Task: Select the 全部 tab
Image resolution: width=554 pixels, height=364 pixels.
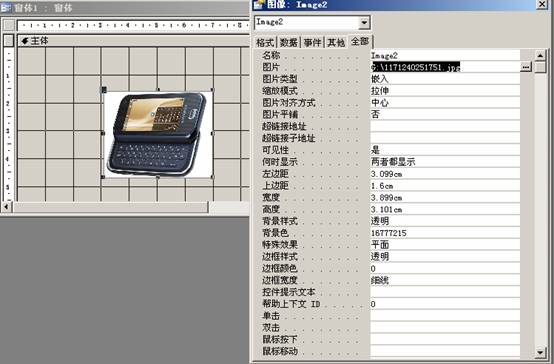Action: 360,42
